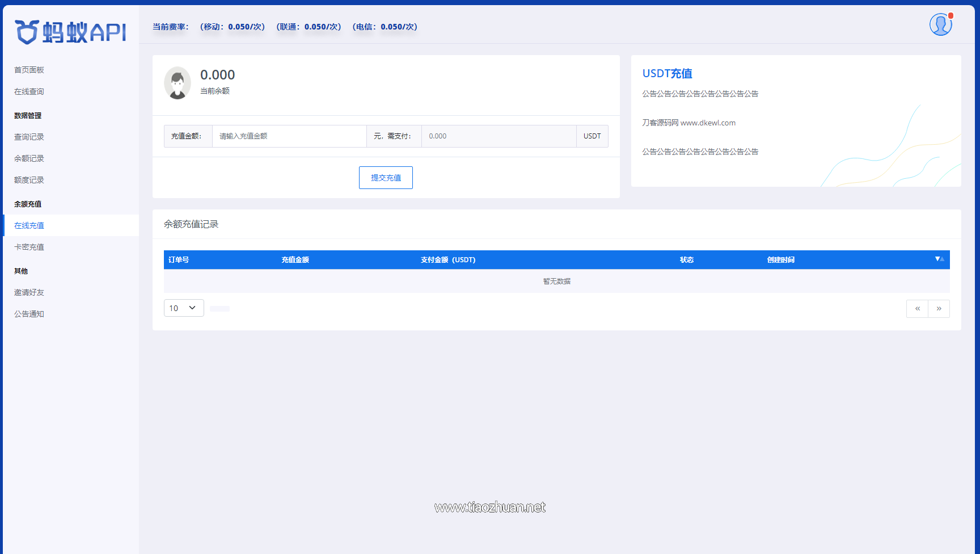The width and height of the screenshot is (980, 554).
Task: Click the 暂无数据 empty row
Action: point(557,281)
